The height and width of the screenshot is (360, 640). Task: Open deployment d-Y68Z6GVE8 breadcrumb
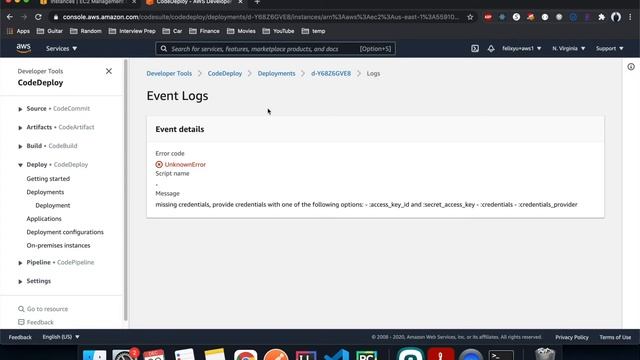tap(331, 73)
